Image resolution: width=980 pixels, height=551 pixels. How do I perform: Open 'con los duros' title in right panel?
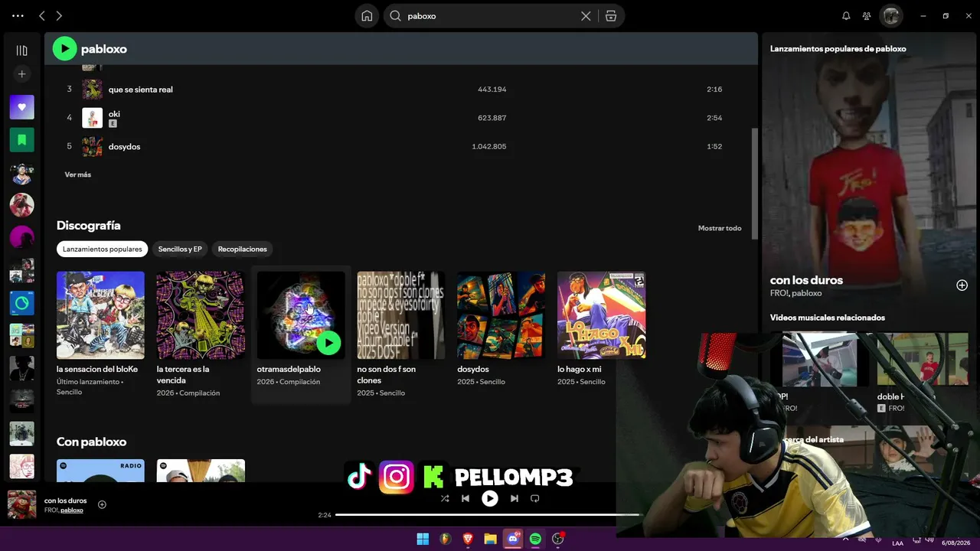pyautogui.click(x=806, y=280)
